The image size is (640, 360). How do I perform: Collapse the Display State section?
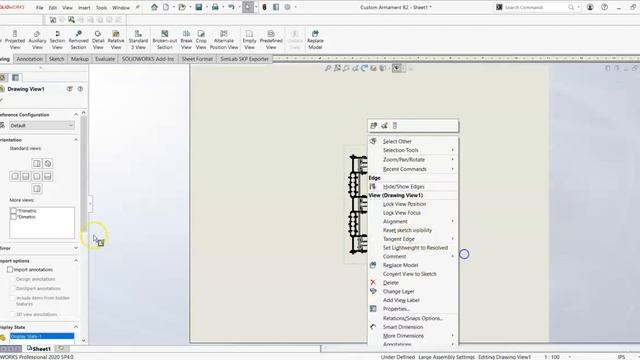tap(76, 327)
